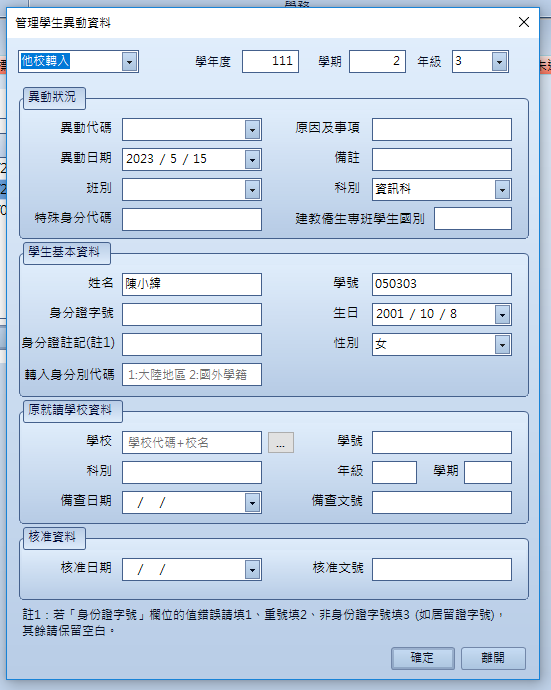The width and height of the screenshot is (551, 690).
Task: Confirm with the 確定 button
Action: click(x=422, y=658)
